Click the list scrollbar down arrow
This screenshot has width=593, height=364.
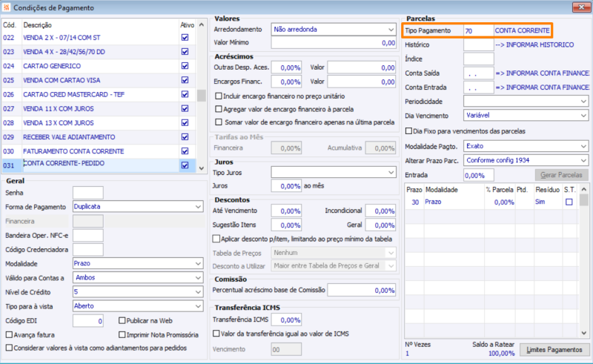click(202, 168)
